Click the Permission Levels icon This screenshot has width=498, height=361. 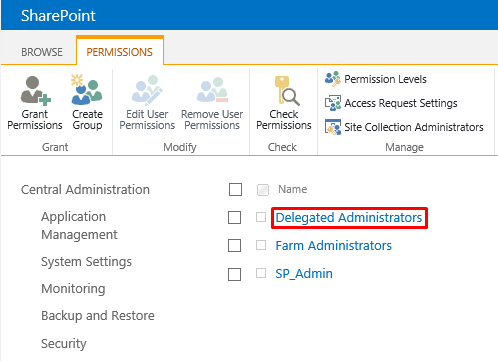click(x=333, y=79)
